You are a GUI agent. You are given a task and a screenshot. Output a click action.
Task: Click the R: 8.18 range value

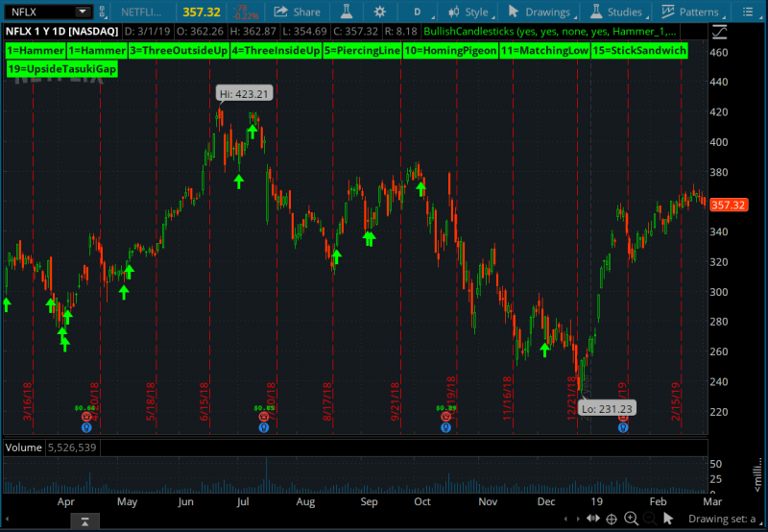pos(400,32)
